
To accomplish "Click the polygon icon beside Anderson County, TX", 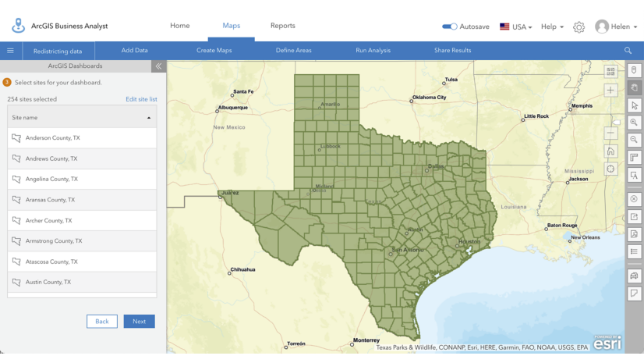I will (16, 137).
